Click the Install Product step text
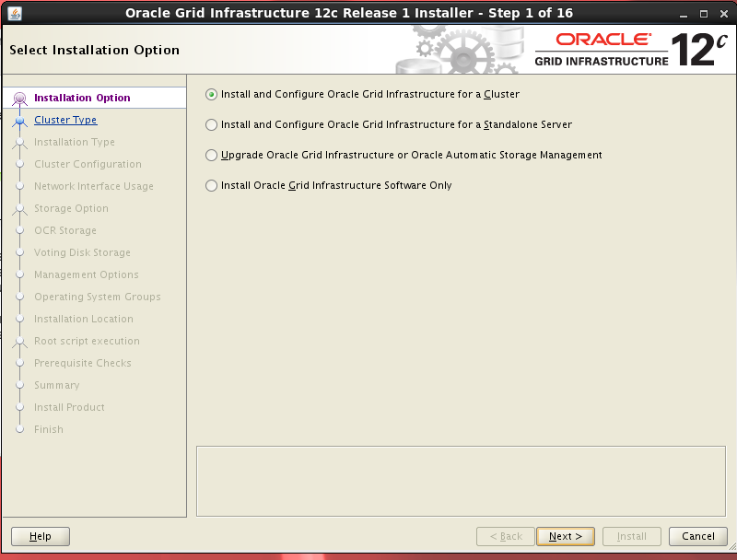 [69, 407]
